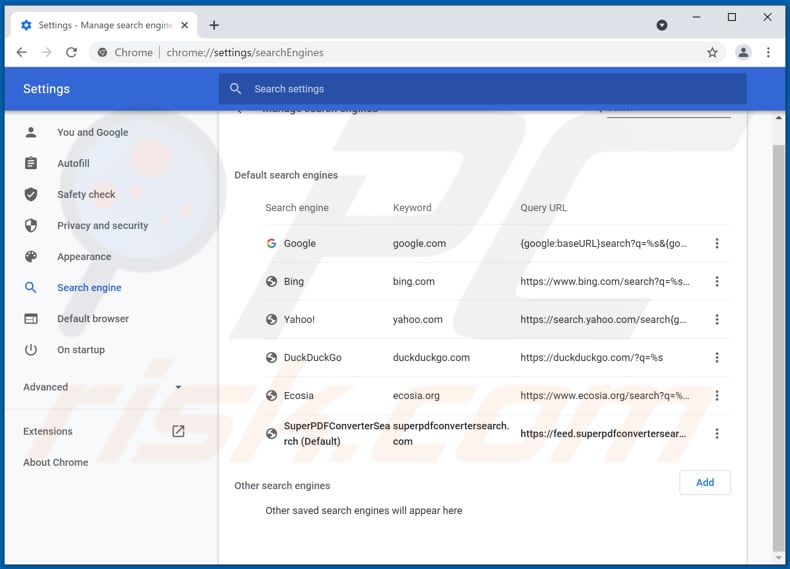Open Privacy and security settings
The height and width of the screenshot is (569, 790).
(103, 226)
